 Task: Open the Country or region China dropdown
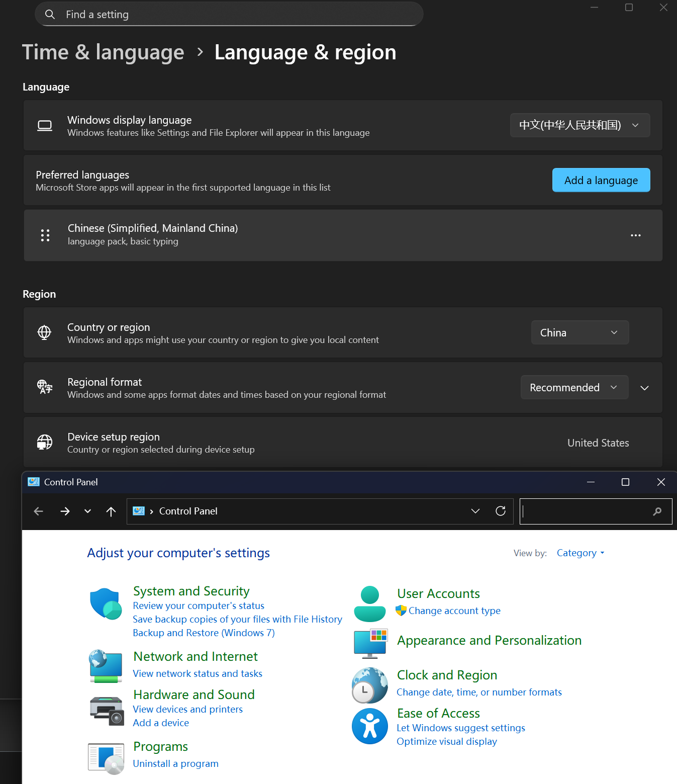click(x=580, y=332)
